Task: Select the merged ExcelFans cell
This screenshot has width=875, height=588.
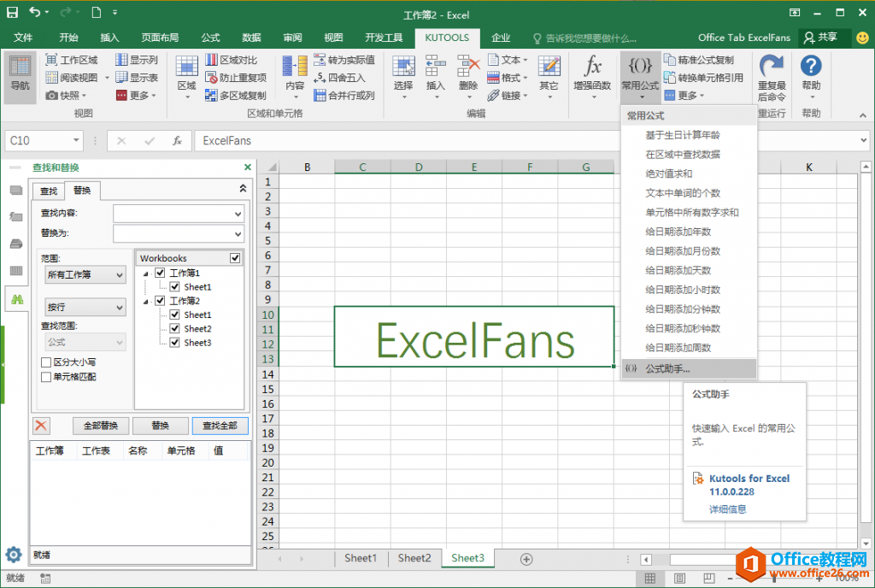Action: 474,337
